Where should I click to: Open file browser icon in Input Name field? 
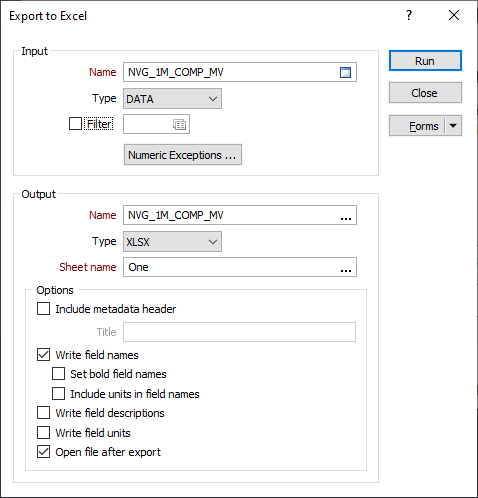(x=345, y=72)
